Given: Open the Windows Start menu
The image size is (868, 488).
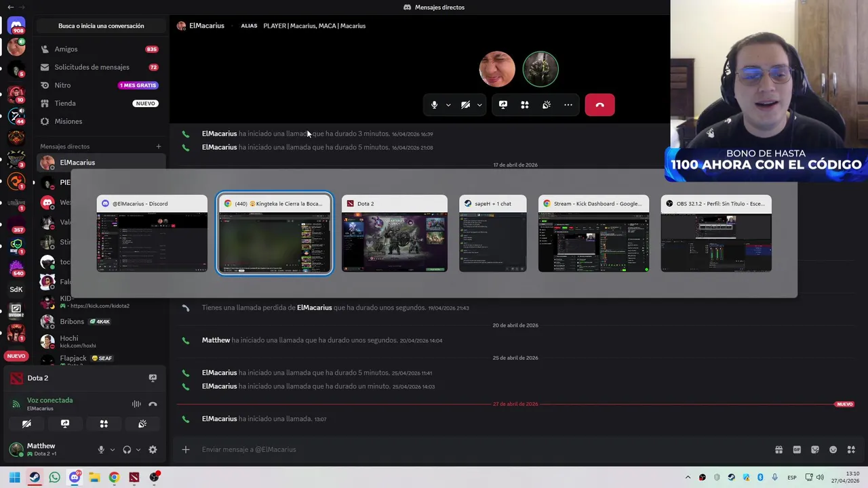Looking at the screenshot, I should point(14,477).
